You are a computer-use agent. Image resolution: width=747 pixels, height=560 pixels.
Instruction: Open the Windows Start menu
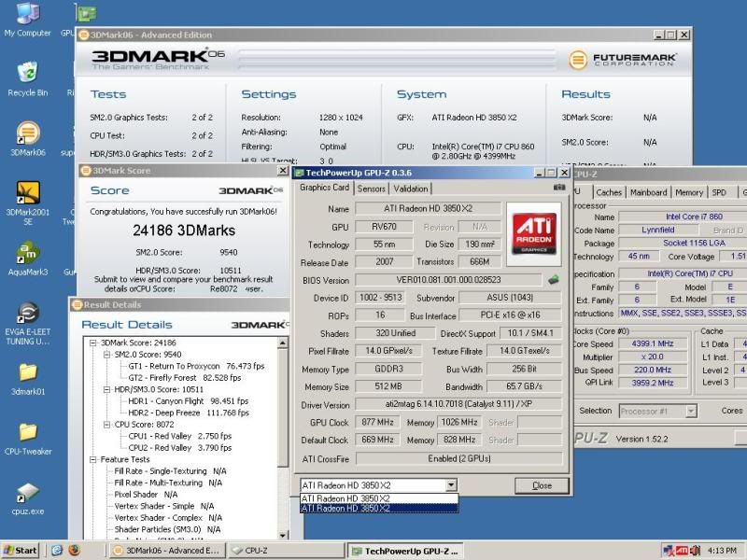[20, 551]
